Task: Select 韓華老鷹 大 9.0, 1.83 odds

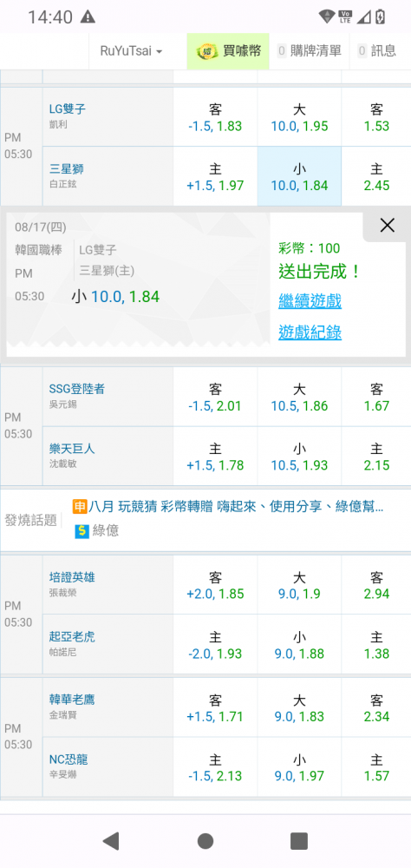Action: click(x=299, y=707)
